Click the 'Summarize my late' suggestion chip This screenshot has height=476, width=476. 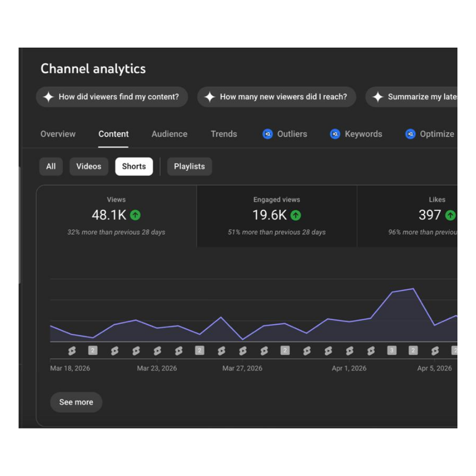point(411,97)
